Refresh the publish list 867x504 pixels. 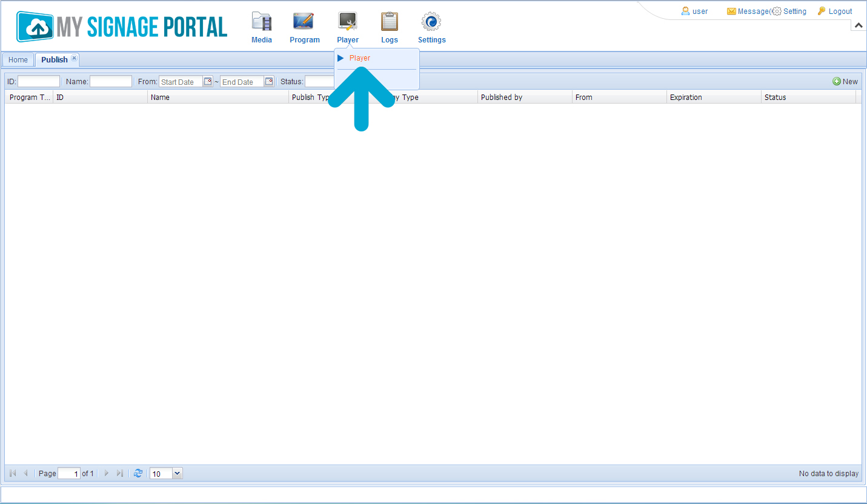138,474
